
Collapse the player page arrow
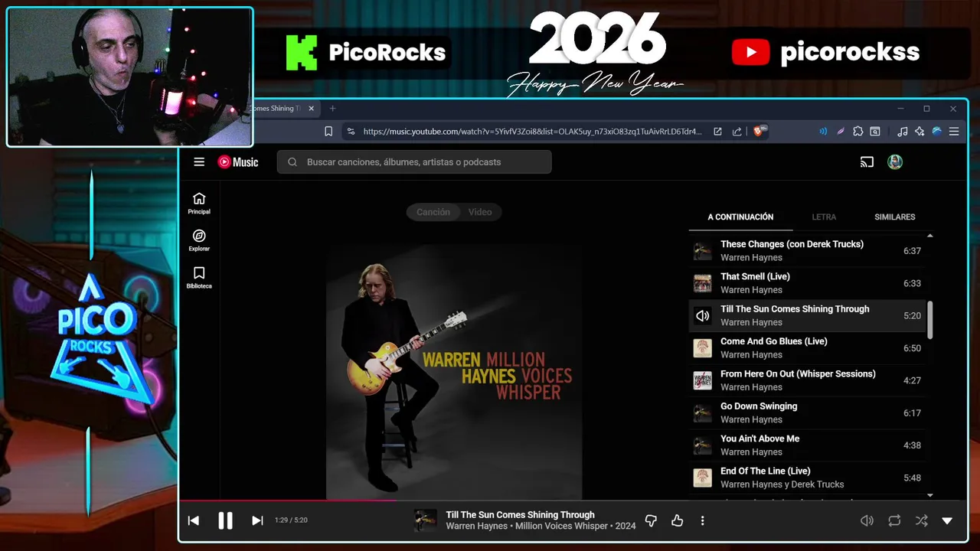click(x=947, y=520)
